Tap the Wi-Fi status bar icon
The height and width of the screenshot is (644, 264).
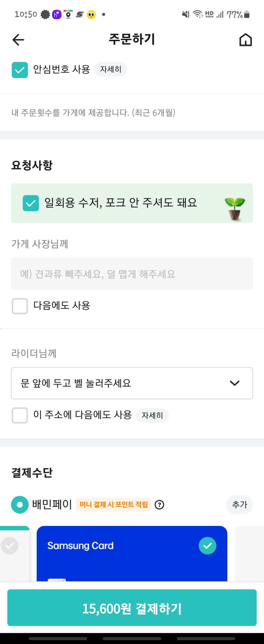pyautogui.click(x=198, y=14)
